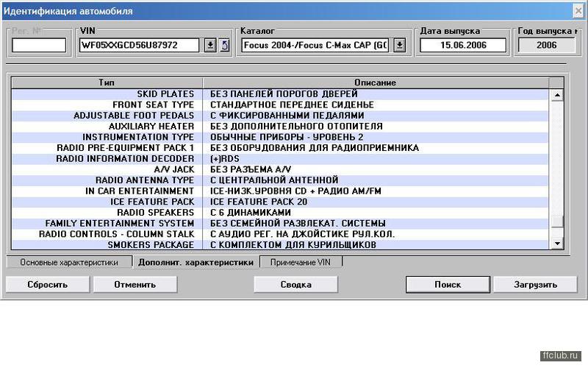
Task: Select the INSTRUMENTATION TYPE row
Action: click(280, 137)
